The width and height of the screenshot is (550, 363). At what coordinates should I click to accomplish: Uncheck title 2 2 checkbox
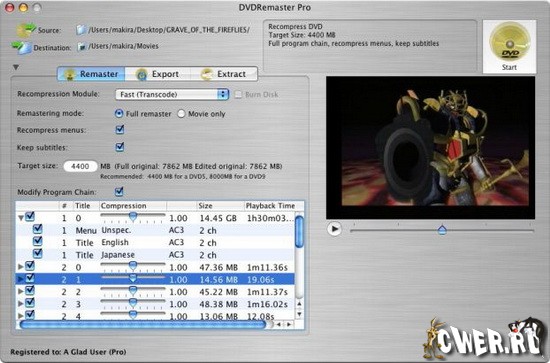pyautogui.click(x=30, y=290)
